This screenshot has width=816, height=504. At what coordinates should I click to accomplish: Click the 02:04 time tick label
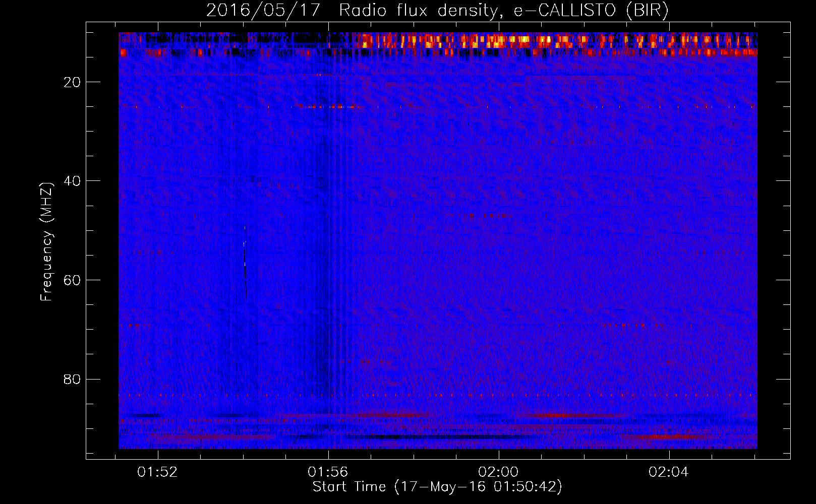click(669, 472)
